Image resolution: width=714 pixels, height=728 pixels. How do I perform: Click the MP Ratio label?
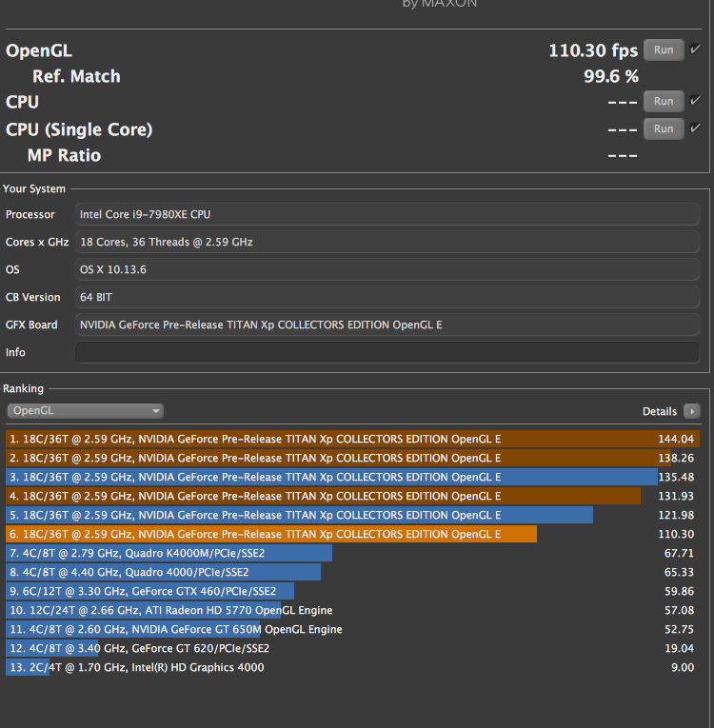[x=64, y=155]
